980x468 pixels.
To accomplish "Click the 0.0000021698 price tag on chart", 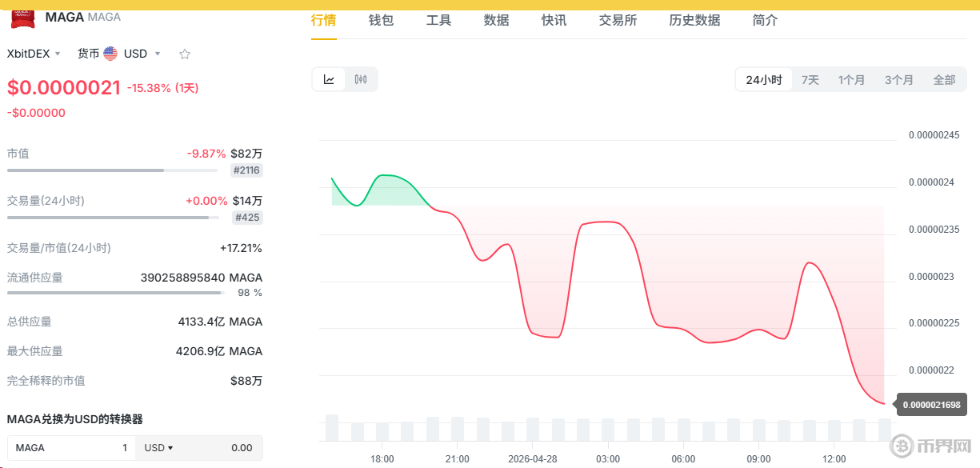I will (x=931, y=405).
